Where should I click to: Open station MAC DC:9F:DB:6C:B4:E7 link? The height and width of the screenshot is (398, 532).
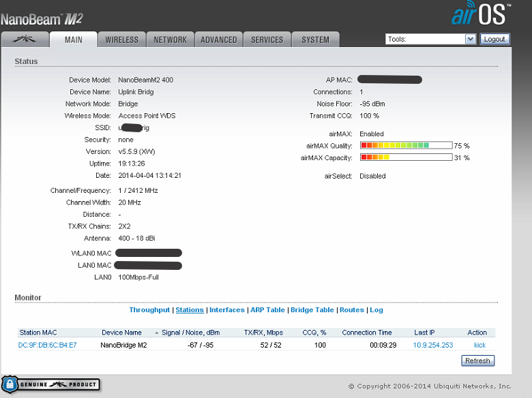click(x=48, y=345)
